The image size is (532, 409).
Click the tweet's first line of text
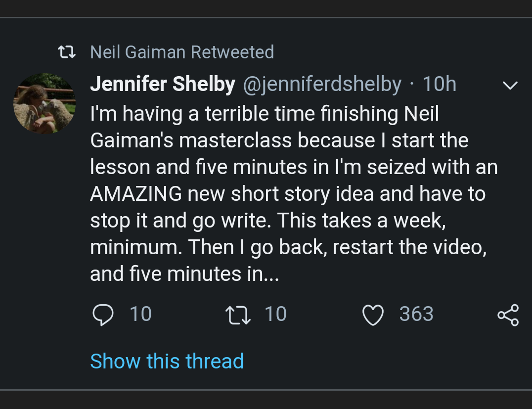(265, 114)
